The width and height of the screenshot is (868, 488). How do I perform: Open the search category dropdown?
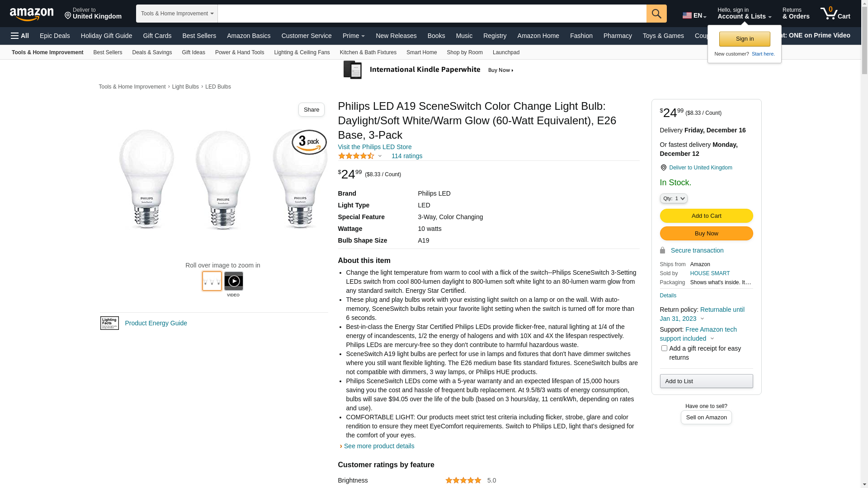(177, 14)
